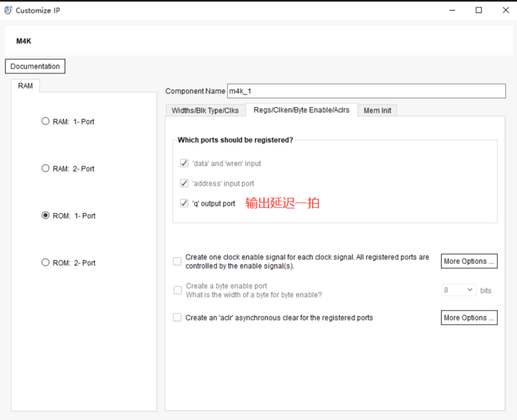Open the Regs/Clken/Byte Enable/Aclrs tab

click(x=302, y=110)
